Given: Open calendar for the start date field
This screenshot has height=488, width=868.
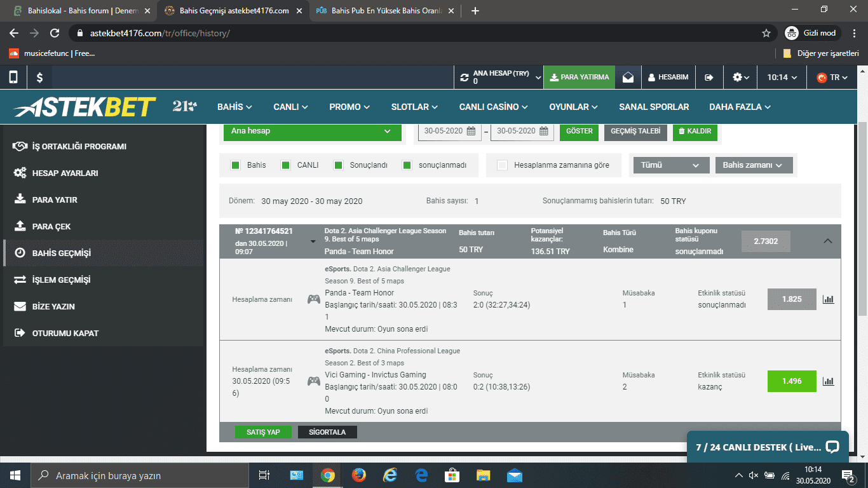Looking at the screenshot, I should [x=471, y=131].
